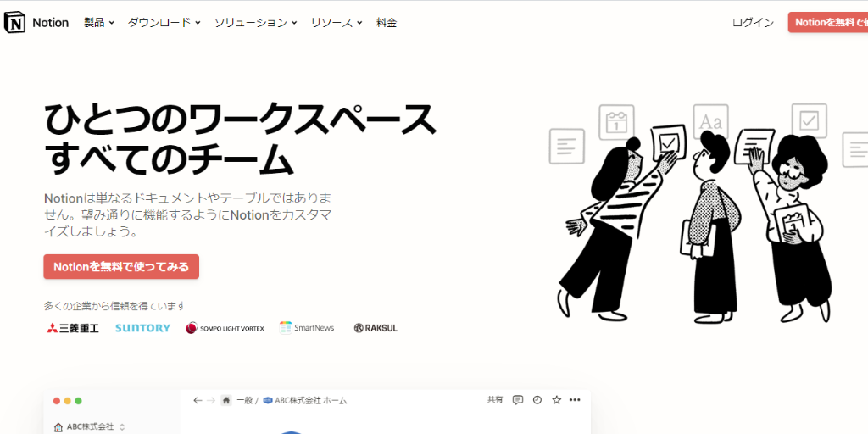Viewport: 868px width, 434px height.
Task: Click the 三菱重工 logo
Action: click(73, 328)
